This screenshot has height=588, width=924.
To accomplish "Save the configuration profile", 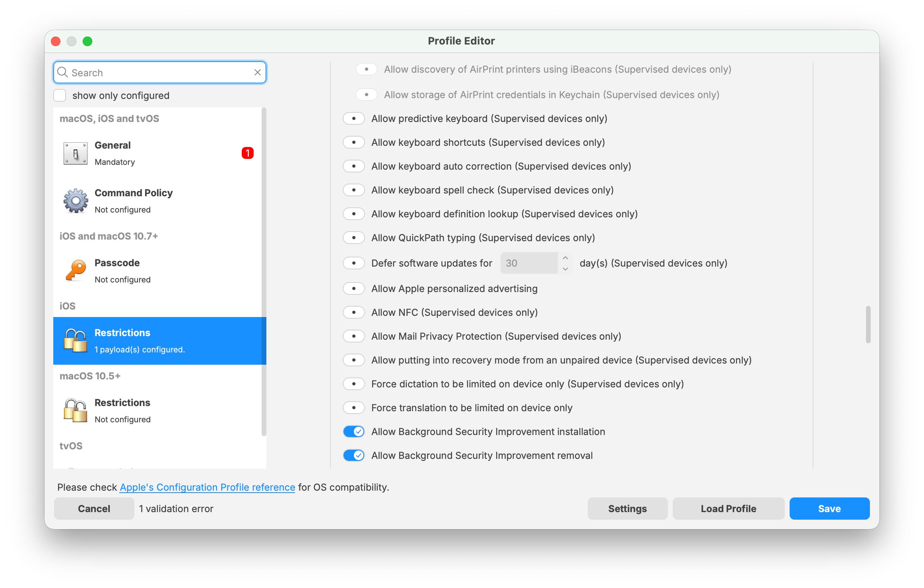I will pyautogui.click(x=829, y=509).
